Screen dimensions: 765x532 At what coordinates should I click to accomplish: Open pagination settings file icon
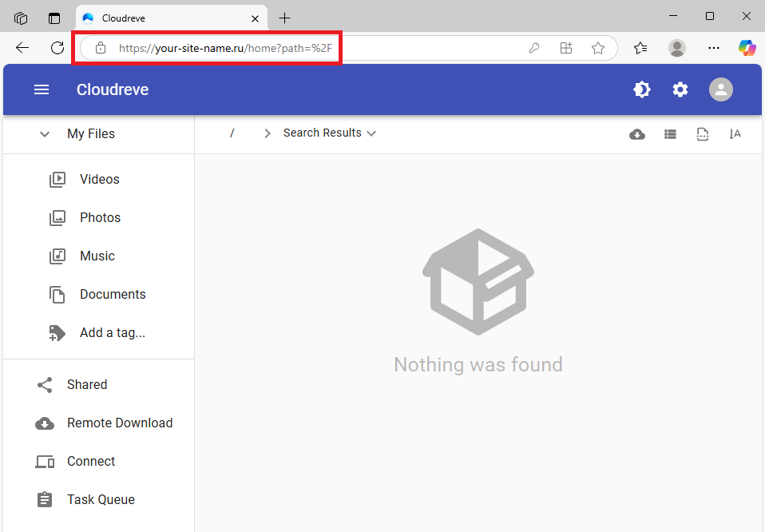point(702,134)
